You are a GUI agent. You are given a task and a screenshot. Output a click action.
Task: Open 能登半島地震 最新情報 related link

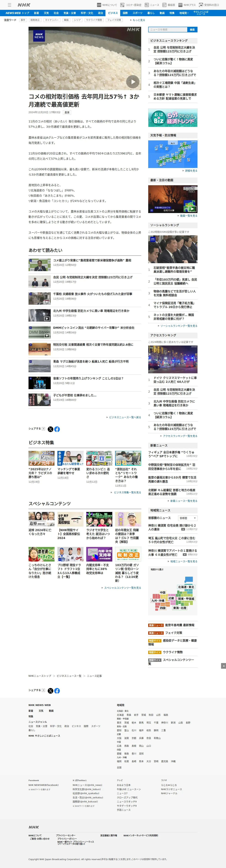coord(180,625)
